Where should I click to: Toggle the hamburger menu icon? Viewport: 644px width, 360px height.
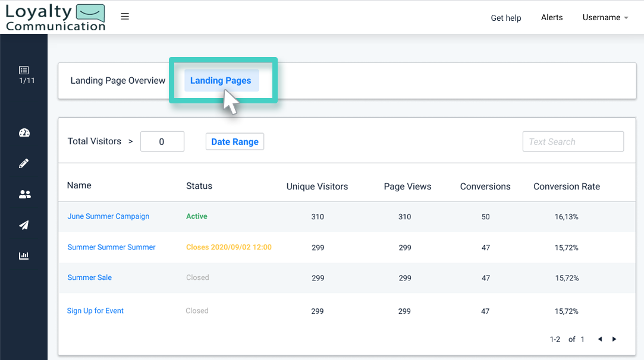(125, 16)
